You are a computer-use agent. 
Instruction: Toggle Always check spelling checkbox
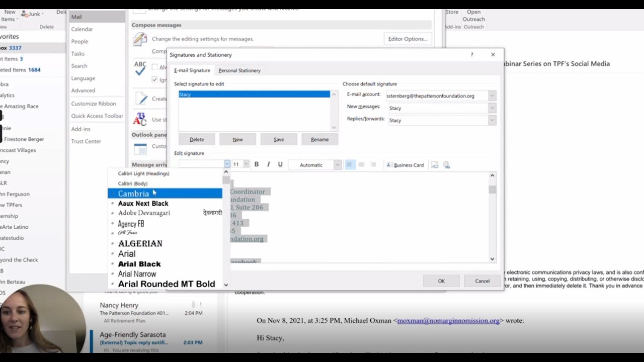click(154, 67)
